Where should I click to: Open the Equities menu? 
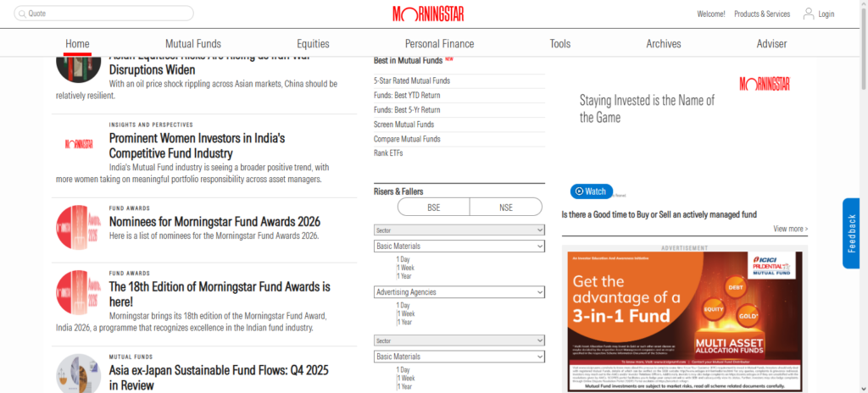[313, 44]
